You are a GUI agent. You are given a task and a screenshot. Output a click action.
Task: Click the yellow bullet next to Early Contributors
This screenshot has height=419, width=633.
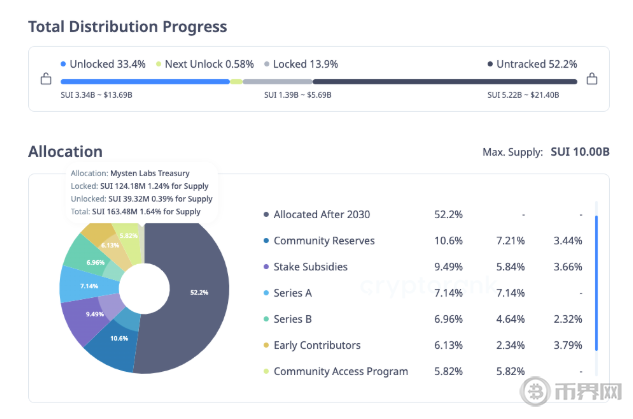pos(265,345)
